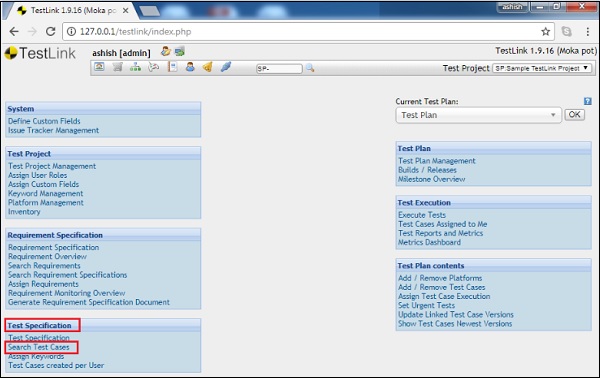
Task: Open the Test Project dropdown
Action: coord(542,68)
